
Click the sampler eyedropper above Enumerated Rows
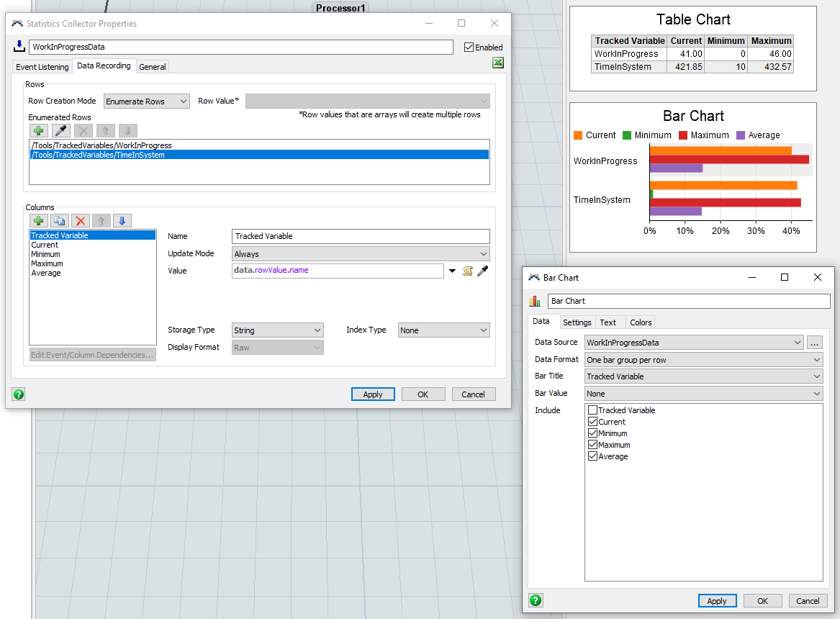[61, 131]
